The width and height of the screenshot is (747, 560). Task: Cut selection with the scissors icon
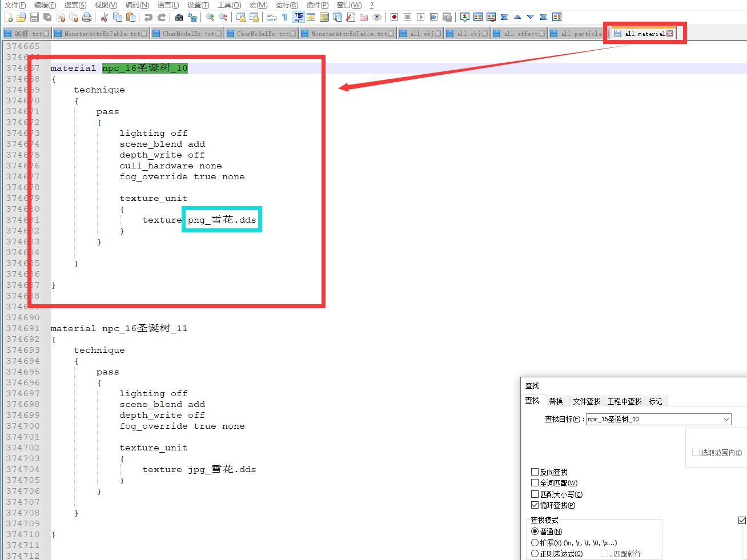click(104, 17)
